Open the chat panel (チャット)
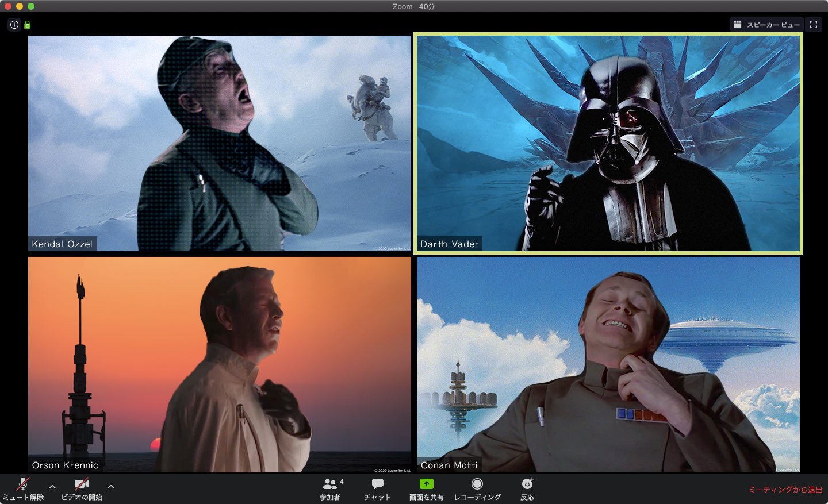This screenshot has width=828, height=504. [377, 489]
